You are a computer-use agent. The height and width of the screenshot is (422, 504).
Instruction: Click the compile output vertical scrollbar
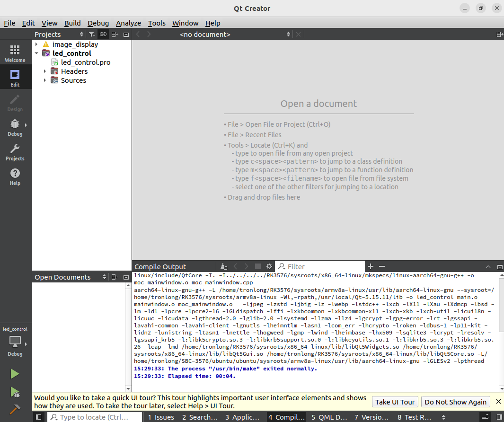pyautogui.click(x=501, y=332)
